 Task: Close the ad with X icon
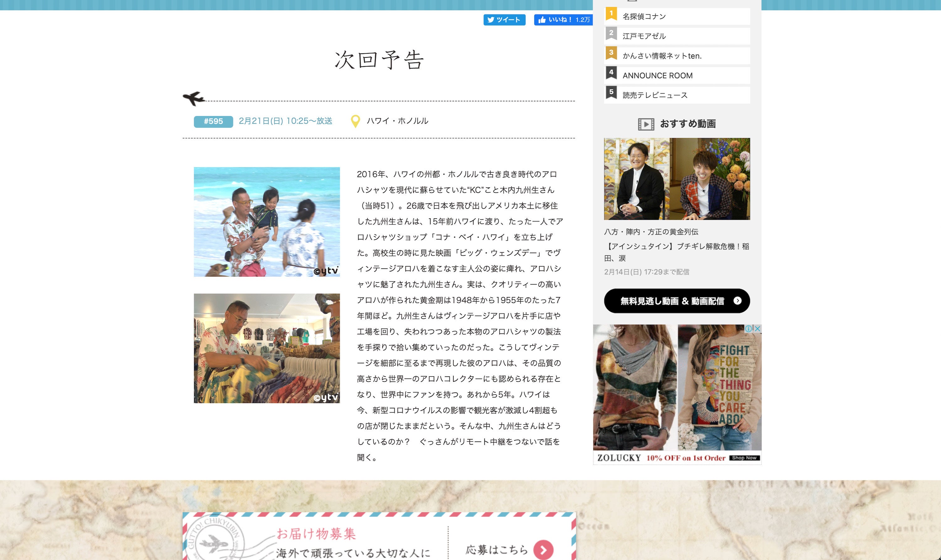pyautogui.click(x=757, y=329)
